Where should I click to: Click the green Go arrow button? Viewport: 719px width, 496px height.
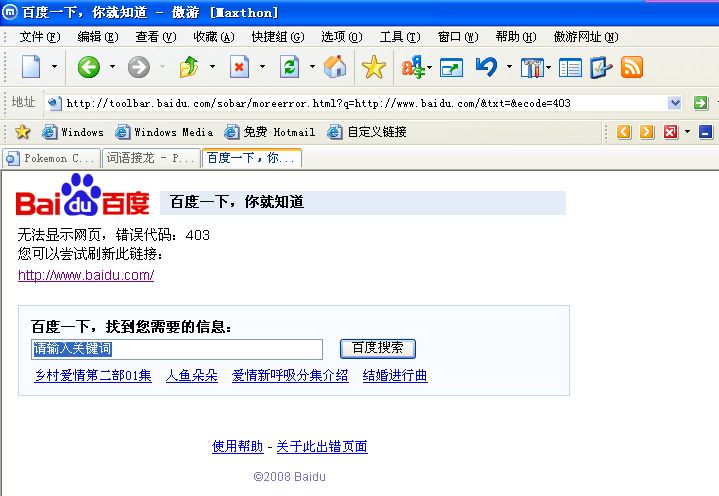[x=701, y=103]
